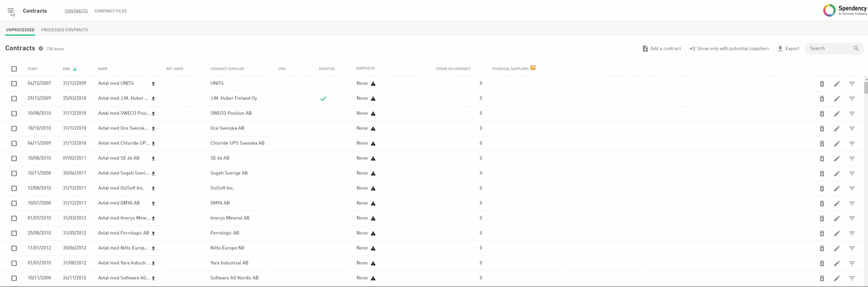Image resolution: width=868 pixels, height=287 pixels.
Task: Open filter menu for Yara Industrial row
Action: click(x=852, y=263)
